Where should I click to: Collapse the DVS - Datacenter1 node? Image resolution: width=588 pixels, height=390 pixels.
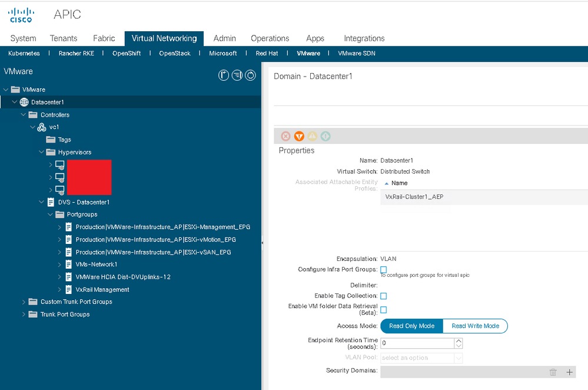click(41, 202)
